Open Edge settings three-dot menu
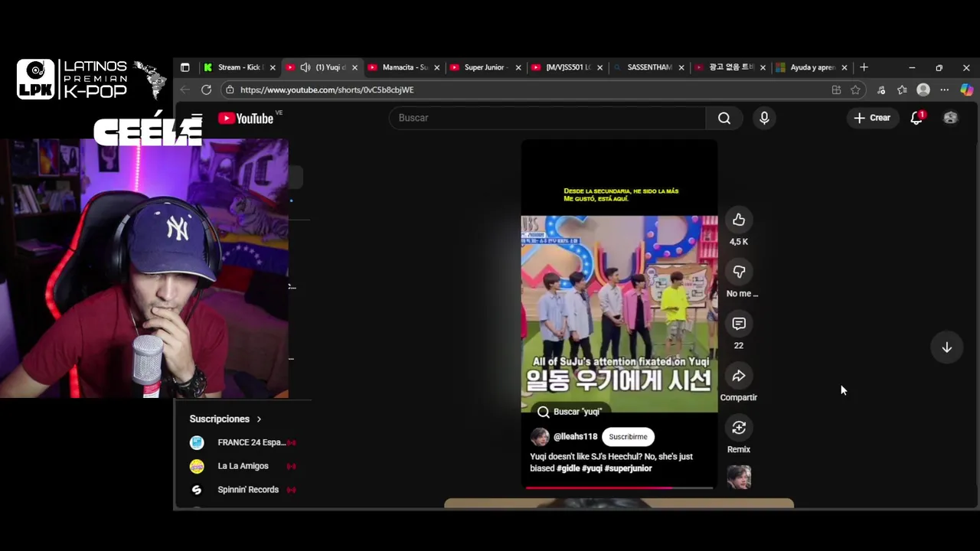 coord(944,90)
